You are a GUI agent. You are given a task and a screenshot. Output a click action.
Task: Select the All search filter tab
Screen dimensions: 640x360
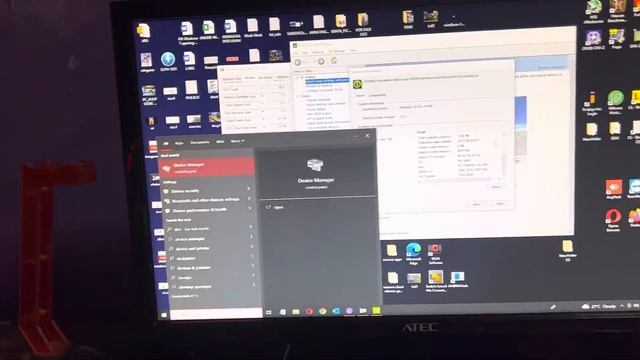click(166, 143)
